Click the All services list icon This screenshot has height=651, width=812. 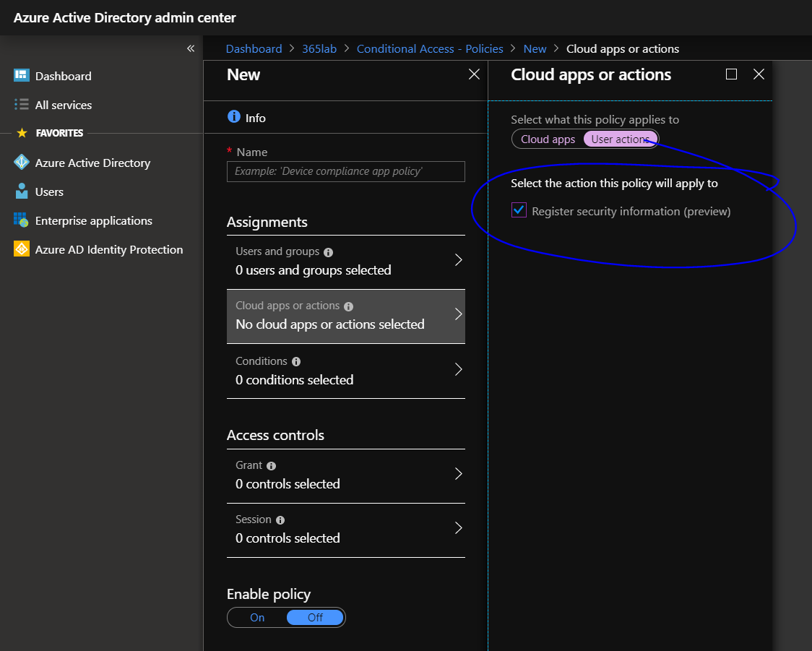tap(21, 105)
